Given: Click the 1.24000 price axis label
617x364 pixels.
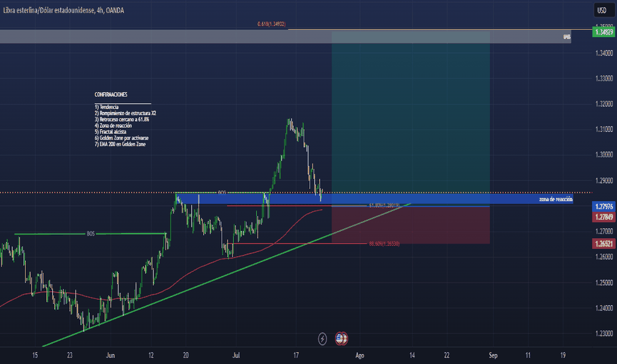Looking at the screenshot, I should point(604,308).
